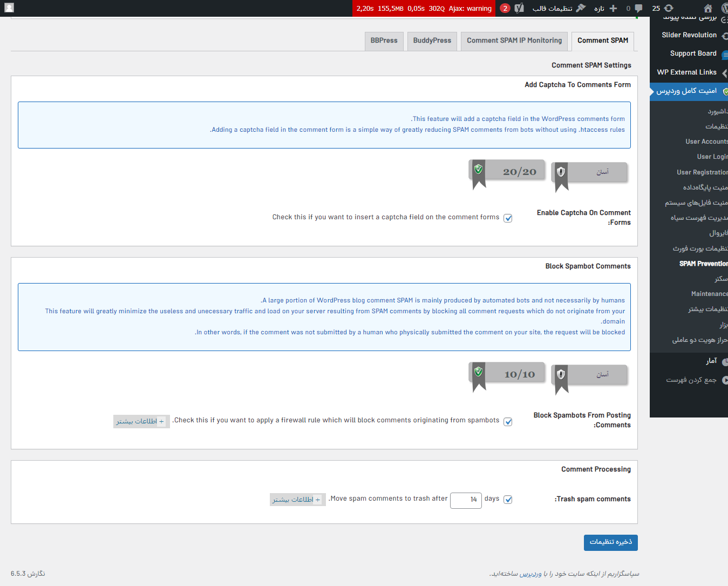Open the theme settings wrench icon
Image resolution: width=728 pixels, height=586 pixels.
pos(581,8)
